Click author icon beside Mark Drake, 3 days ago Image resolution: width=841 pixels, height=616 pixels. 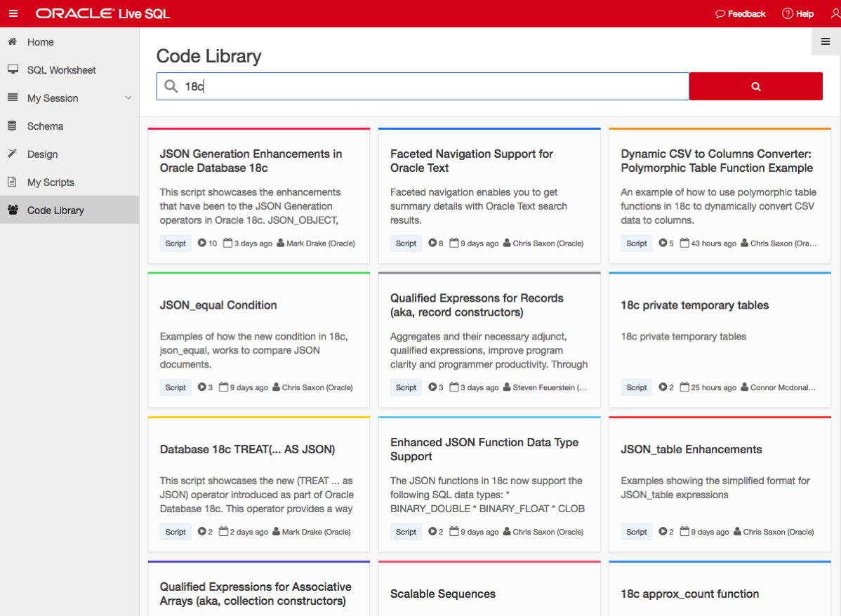pyautogui.click(x=281, y=243)
